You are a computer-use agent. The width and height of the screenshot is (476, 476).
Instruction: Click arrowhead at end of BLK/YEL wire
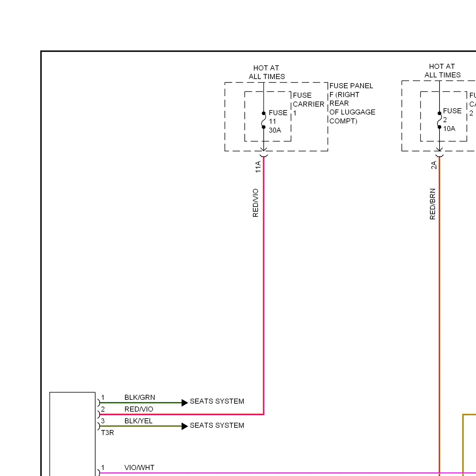point(185,426)
